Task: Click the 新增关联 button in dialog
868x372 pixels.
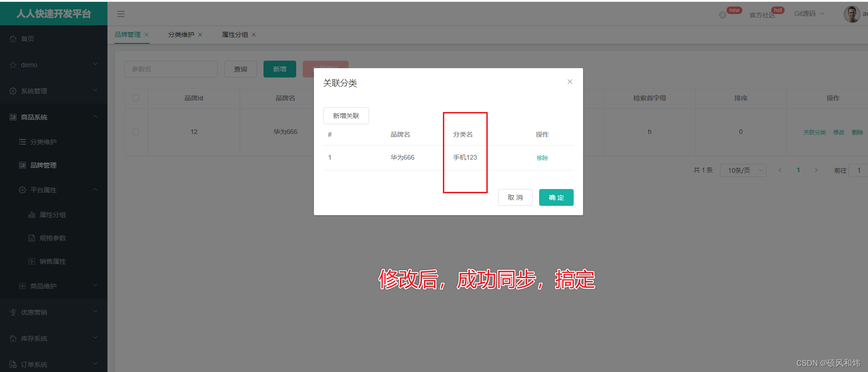Action: [x=346, y=116]
